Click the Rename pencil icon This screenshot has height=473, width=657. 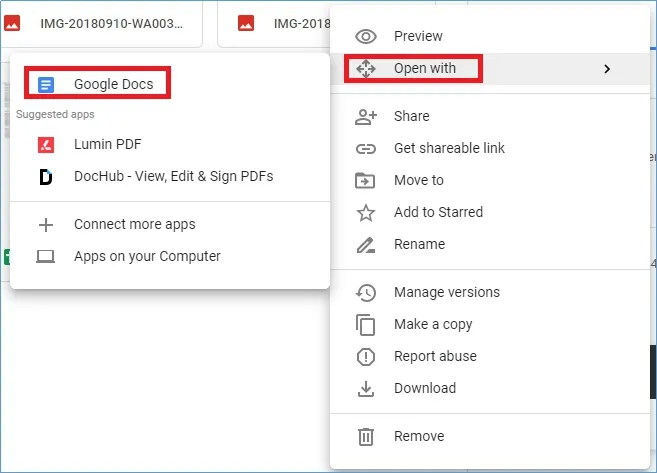[366, 245]
